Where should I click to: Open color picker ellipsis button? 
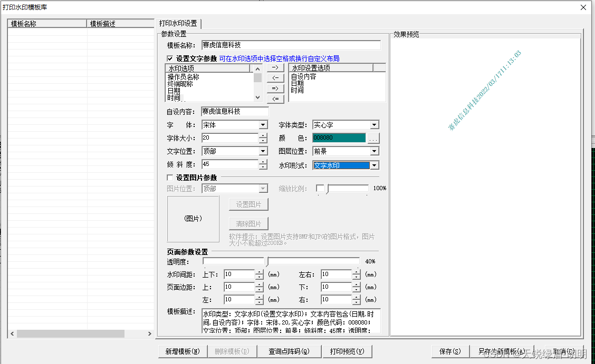(x=373, y=138)
